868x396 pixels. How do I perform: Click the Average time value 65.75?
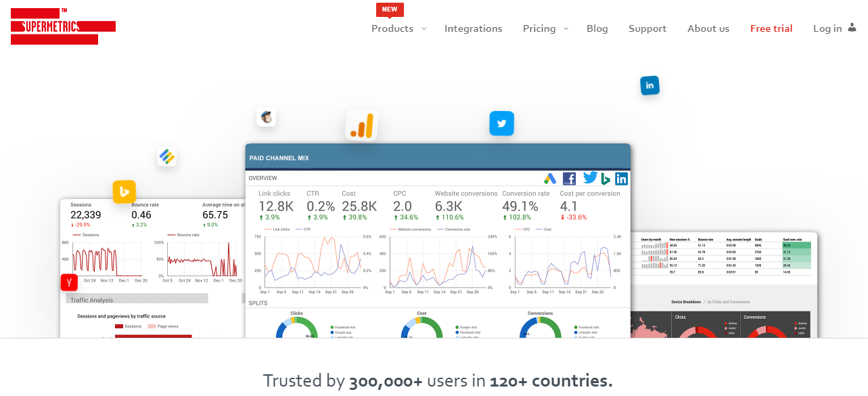[x=215, y=215]
